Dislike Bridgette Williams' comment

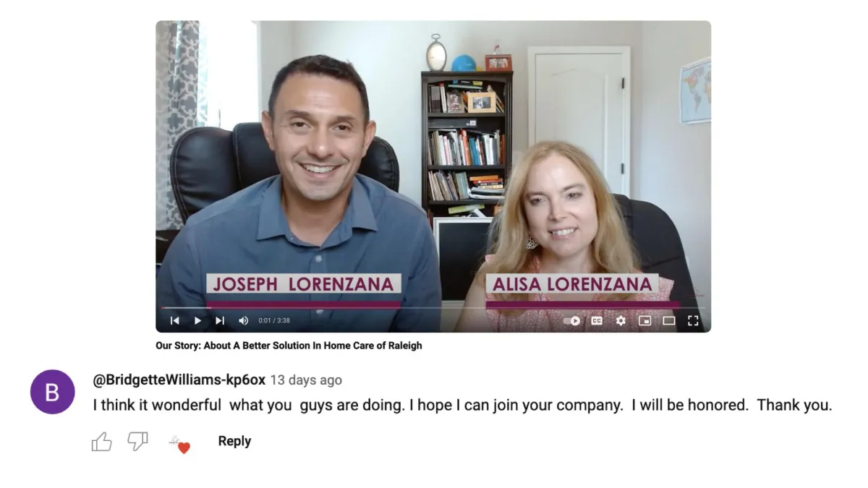pos(137,441)
